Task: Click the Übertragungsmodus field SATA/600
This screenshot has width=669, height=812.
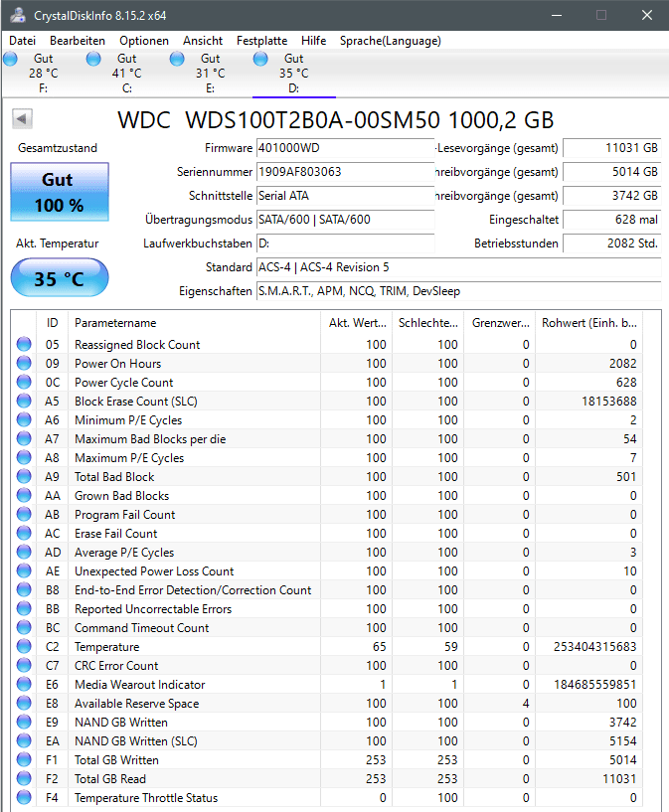Action: 345,220
